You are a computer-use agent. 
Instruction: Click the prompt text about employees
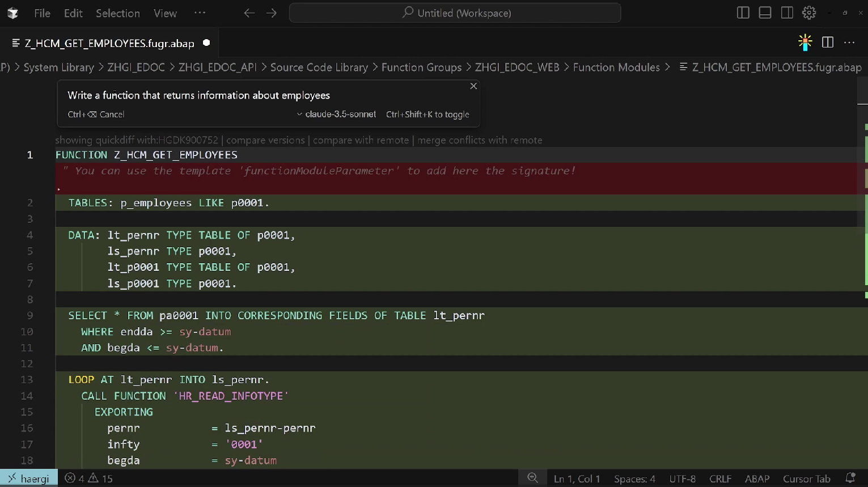(x=199, y=95)
